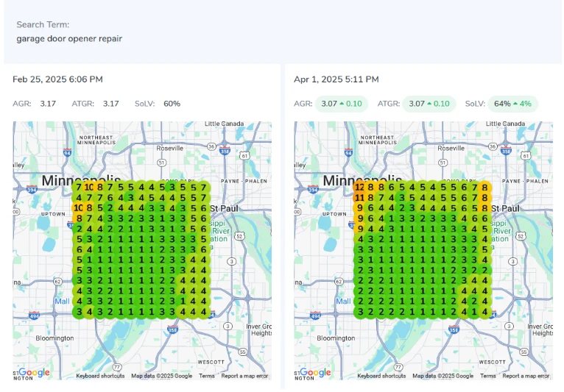Screen dimensions: 564x392
Task: Click bottom-left corner rank 3 marker on left map
Action: (79, 312)
